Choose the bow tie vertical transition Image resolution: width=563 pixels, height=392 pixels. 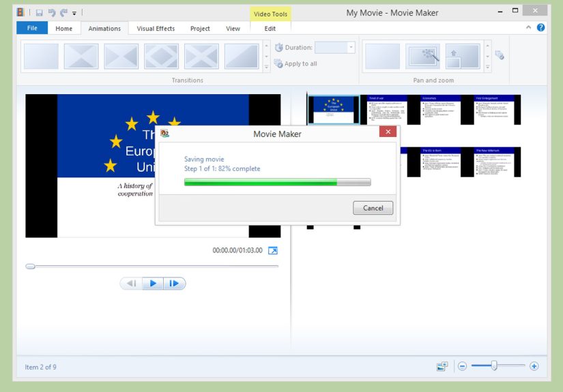[81, 57]
